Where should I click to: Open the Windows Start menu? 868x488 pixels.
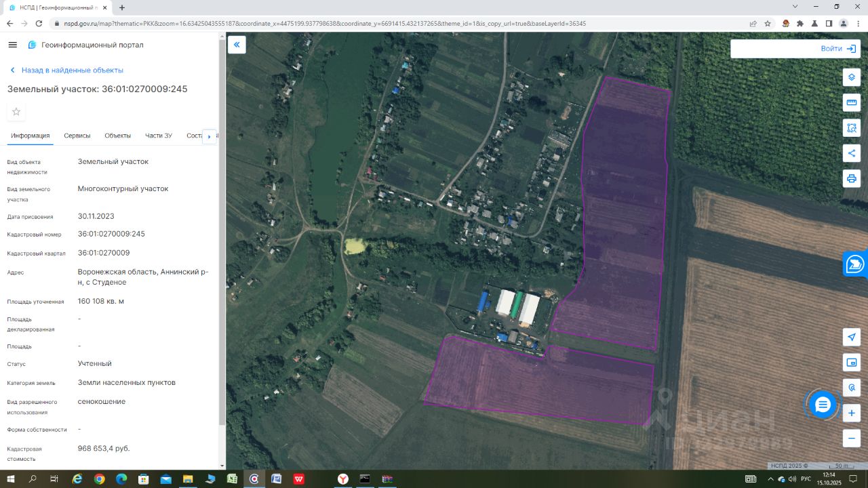coord(10,479)
